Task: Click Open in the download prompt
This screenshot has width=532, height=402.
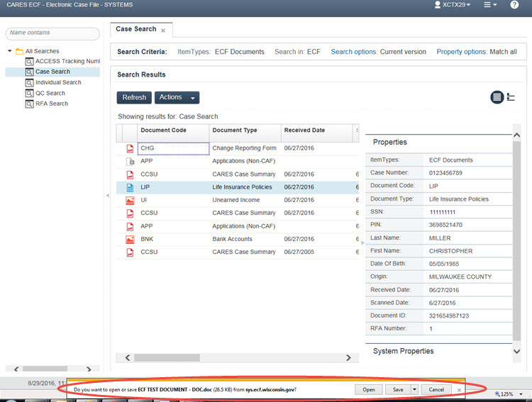Action: [369, 389]
